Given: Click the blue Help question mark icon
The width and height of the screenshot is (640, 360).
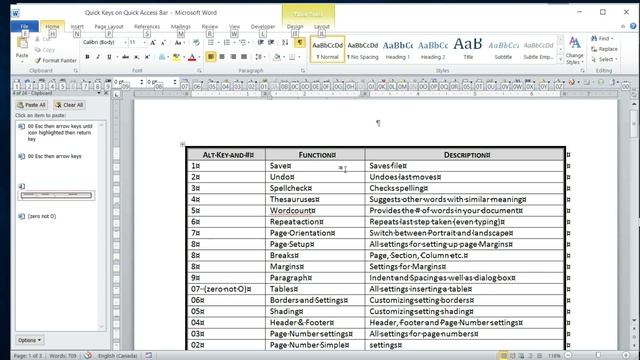Looking at the screenshot, I should click(633, 26).
